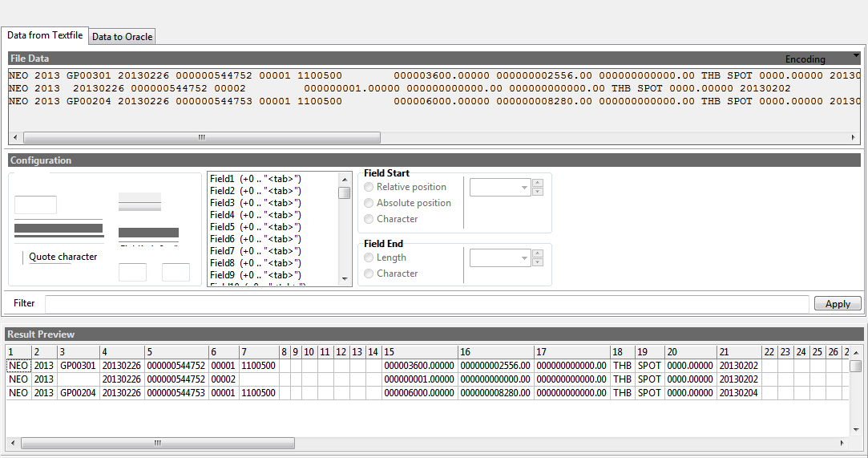Select Field5 in the field list
868x458 pixels.
point(255,227)
